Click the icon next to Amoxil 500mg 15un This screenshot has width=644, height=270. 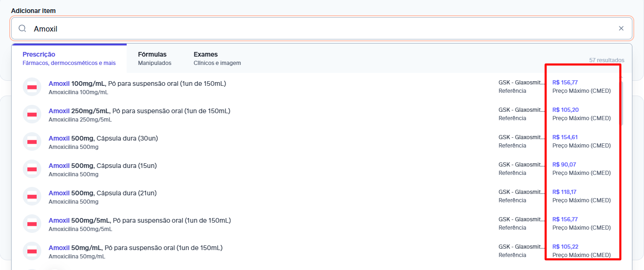tap(32, 169)
